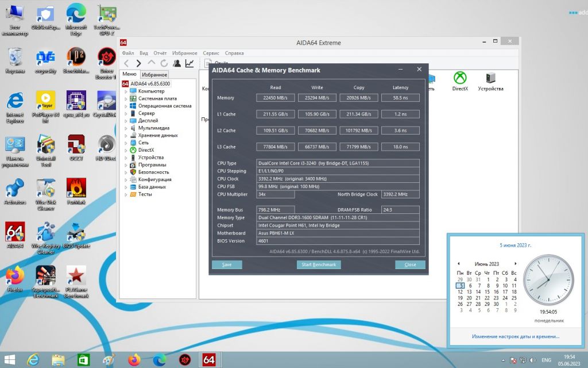588x368 pixels.
Task: Click previous month arrow in calendar
Action: coord(459,263)
